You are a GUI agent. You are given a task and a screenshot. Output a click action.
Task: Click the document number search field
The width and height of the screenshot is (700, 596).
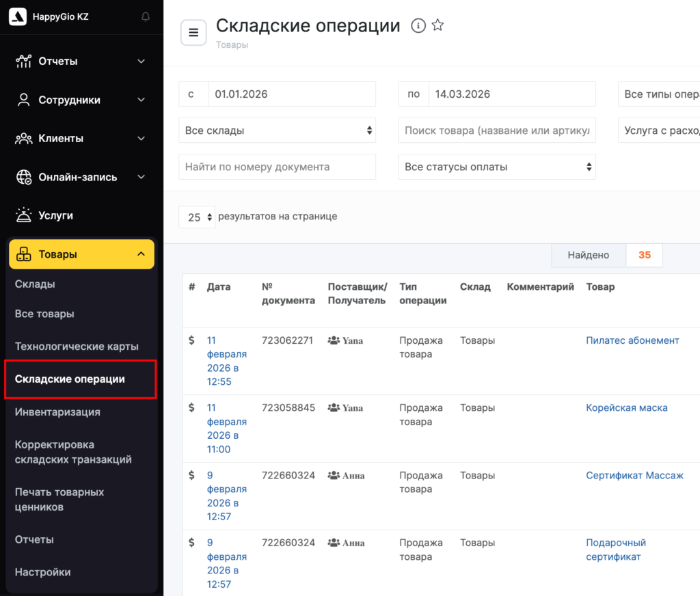point(277,167)
